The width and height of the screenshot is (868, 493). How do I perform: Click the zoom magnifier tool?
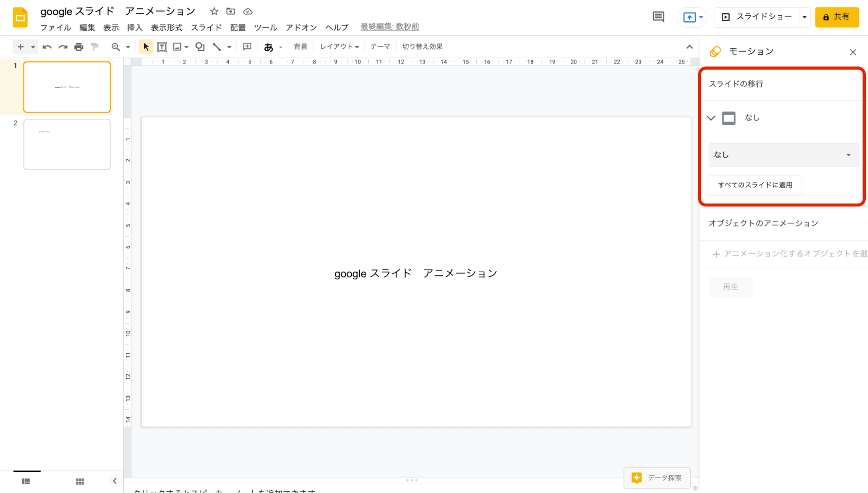point(116,46)
